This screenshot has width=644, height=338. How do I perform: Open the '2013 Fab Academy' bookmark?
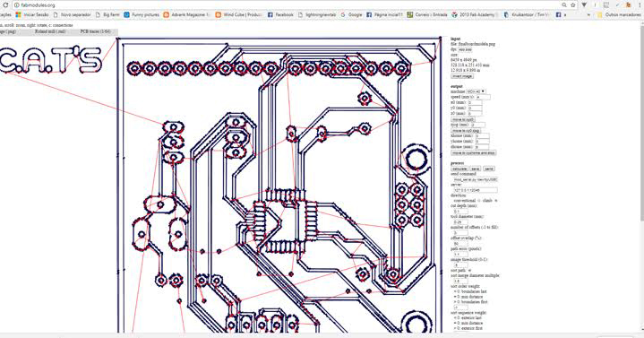pyautogui.click(x=476, y=14)
